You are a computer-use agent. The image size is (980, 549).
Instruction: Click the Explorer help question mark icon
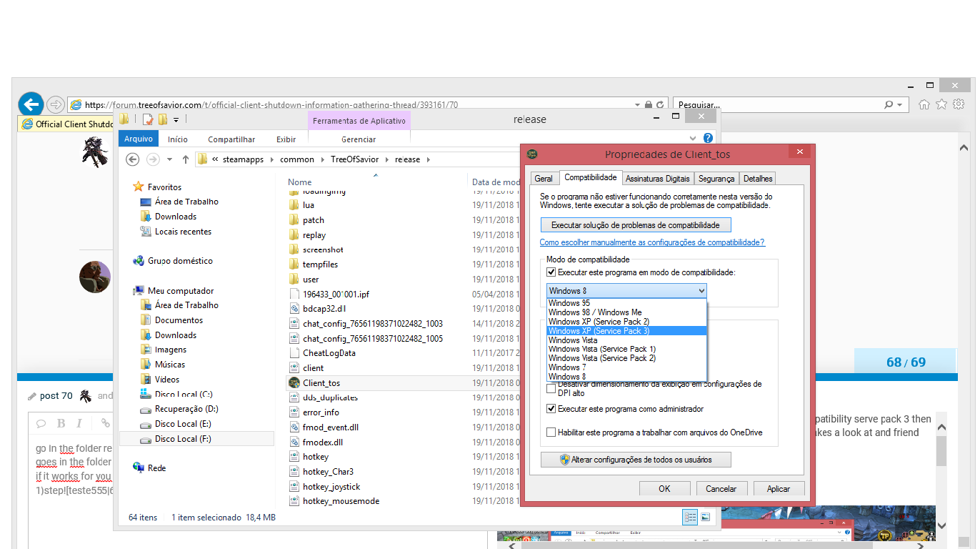[x=708, y=139]
